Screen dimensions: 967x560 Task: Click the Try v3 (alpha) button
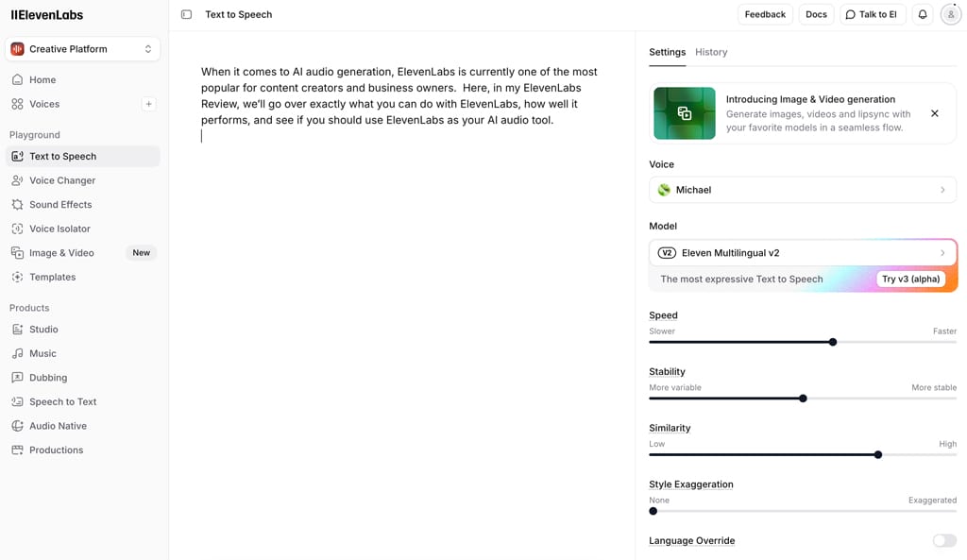pyautogui.click(x=910, y=279)
